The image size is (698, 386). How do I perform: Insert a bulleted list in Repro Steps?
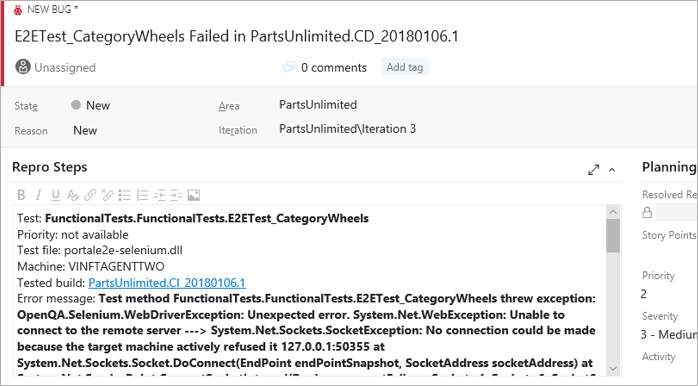pyautogui.click(x=125, y=195)
